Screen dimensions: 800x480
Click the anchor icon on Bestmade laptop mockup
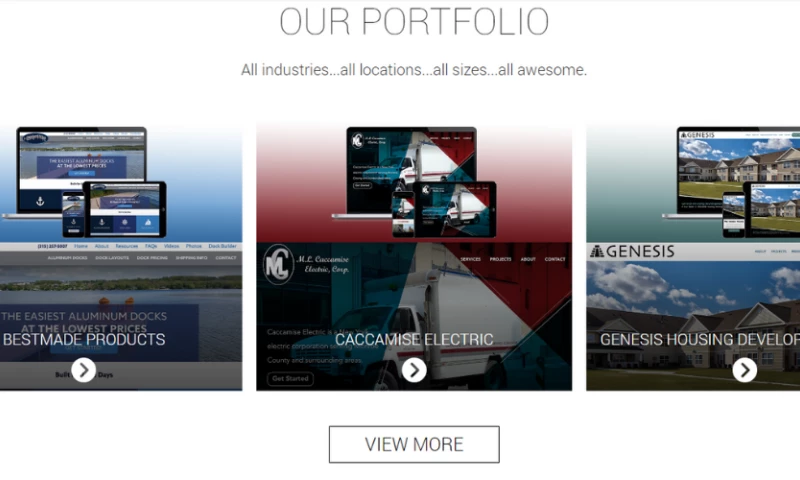(x=40, y=201)
